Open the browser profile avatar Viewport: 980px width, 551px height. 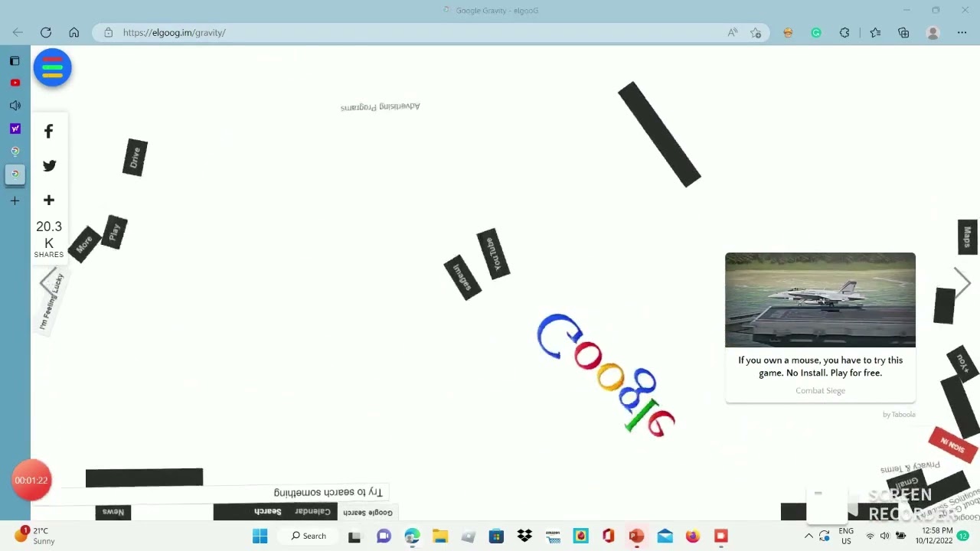(933, 33)
